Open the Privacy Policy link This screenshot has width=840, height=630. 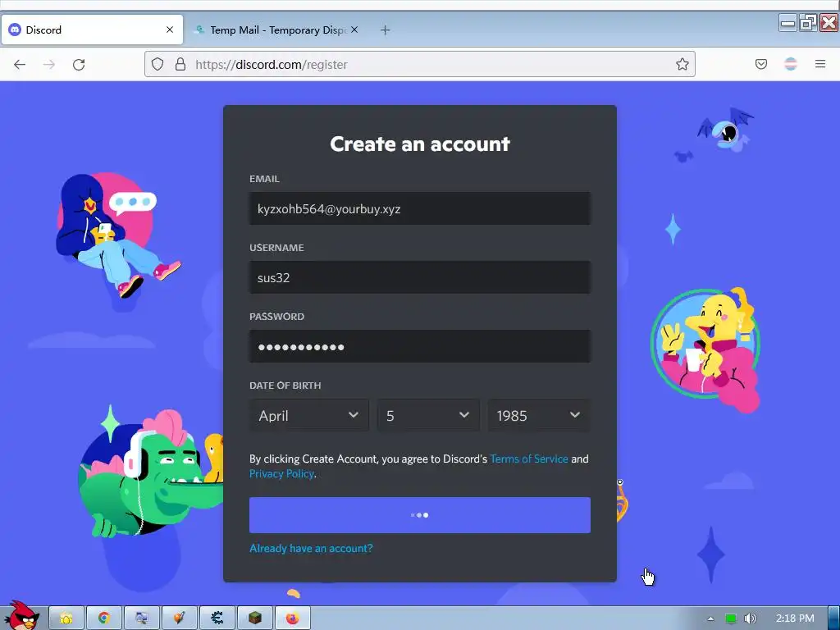pyautogui.click(x=282, y=473)
